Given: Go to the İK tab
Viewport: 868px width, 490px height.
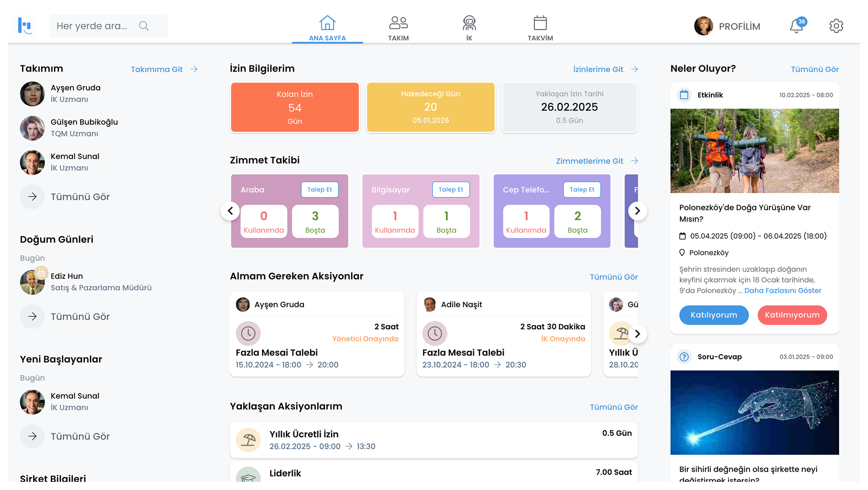Looking at the screenshot, I should click(x=469, y=29).
